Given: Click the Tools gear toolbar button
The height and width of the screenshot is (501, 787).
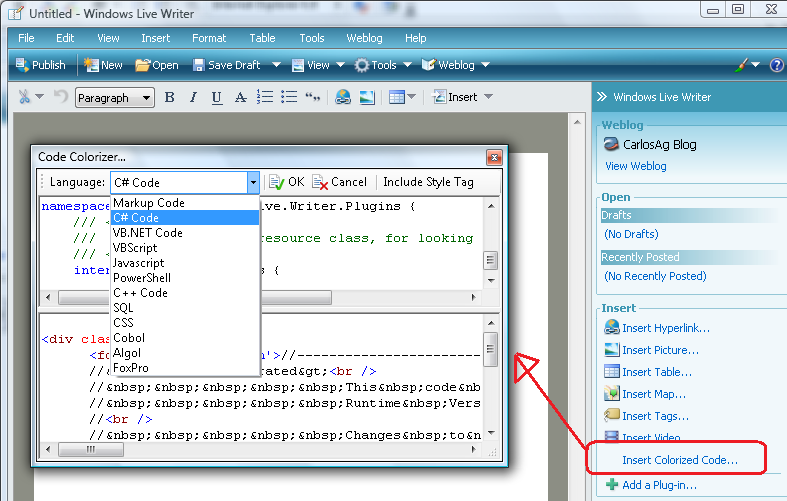Looking at the screenshot, I should (375, 65).
